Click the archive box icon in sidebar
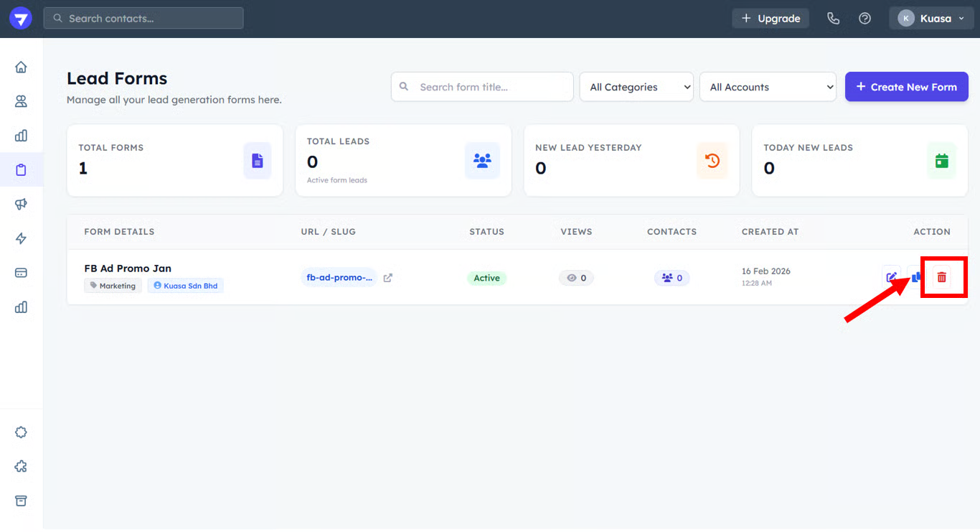980x532 pixels. pyautogui.click(x=21, y=501)
